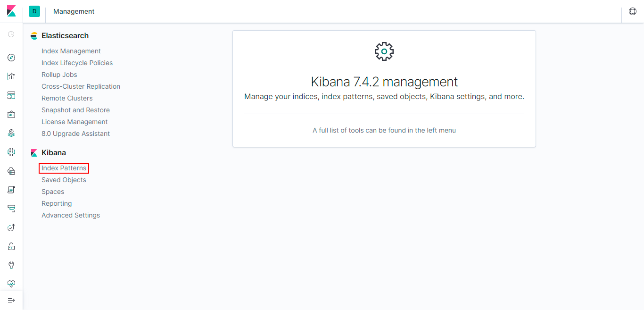This screenshot has height=310, width=644.
Task: Open Index Patterns under Kibana
Action: pyautogui.click(x=64, y=168)
